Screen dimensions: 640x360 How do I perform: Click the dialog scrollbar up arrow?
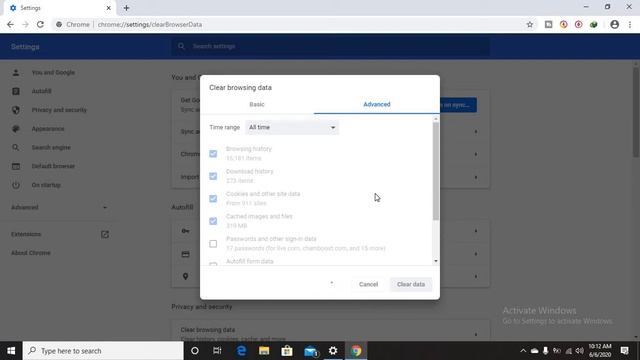click(x=436, y=119)
